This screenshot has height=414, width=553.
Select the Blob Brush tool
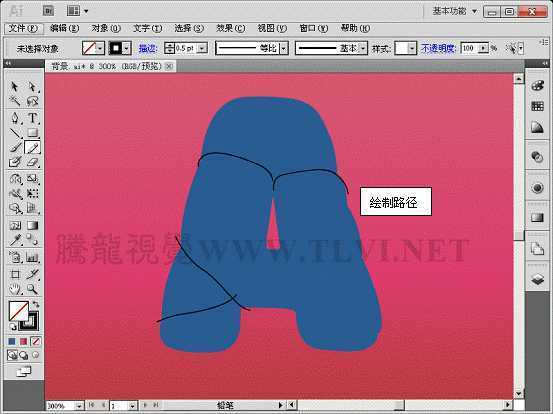[14, 162]
